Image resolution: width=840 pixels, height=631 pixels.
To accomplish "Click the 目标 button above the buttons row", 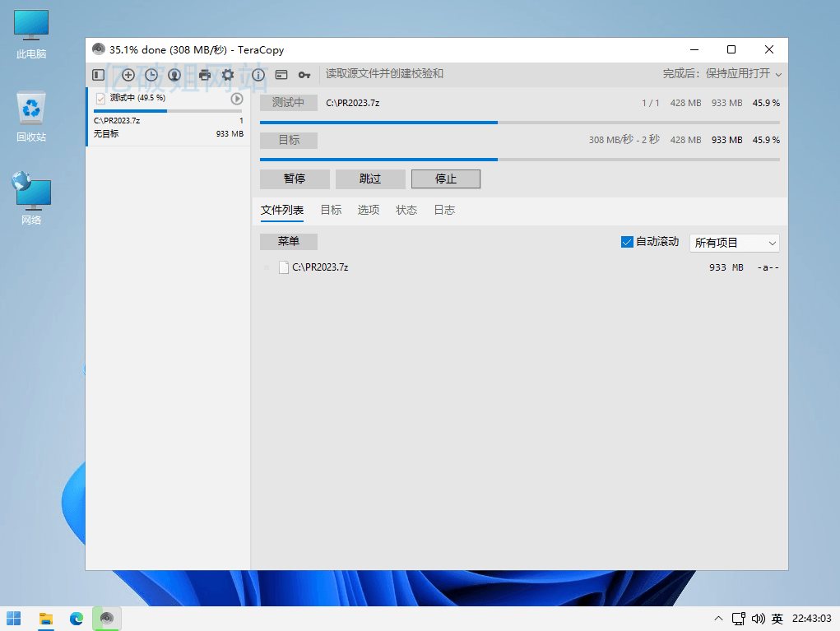I will coord(289,141).
